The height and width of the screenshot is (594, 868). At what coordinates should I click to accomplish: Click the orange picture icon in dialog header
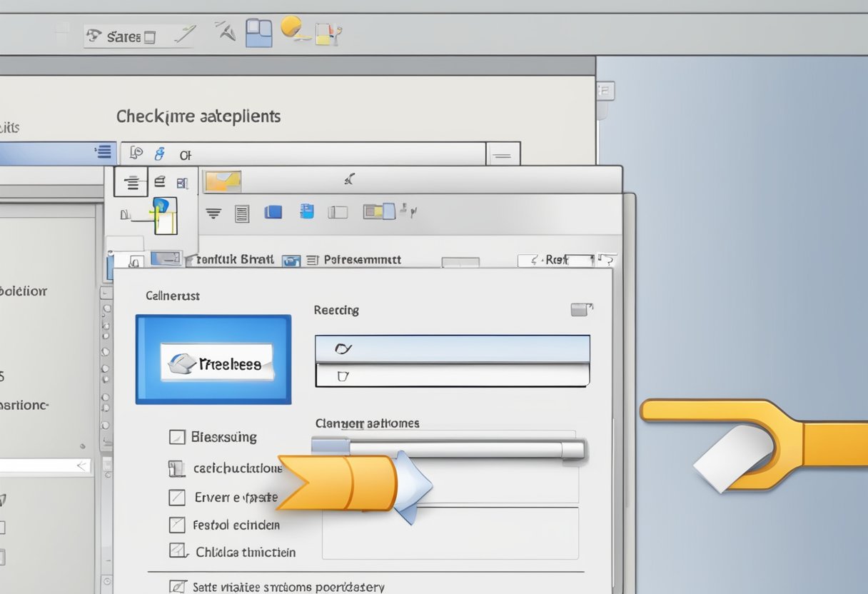pyautogui.click(x=223, y=181)
